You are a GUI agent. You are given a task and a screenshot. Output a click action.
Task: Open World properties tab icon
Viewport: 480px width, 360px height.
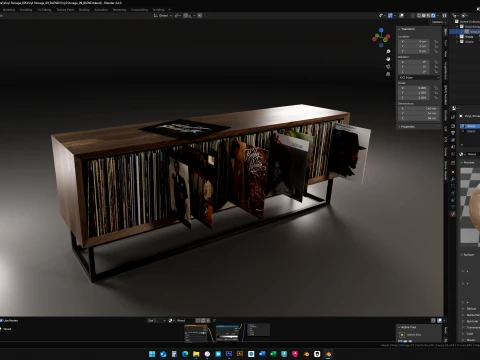point(453,154)
